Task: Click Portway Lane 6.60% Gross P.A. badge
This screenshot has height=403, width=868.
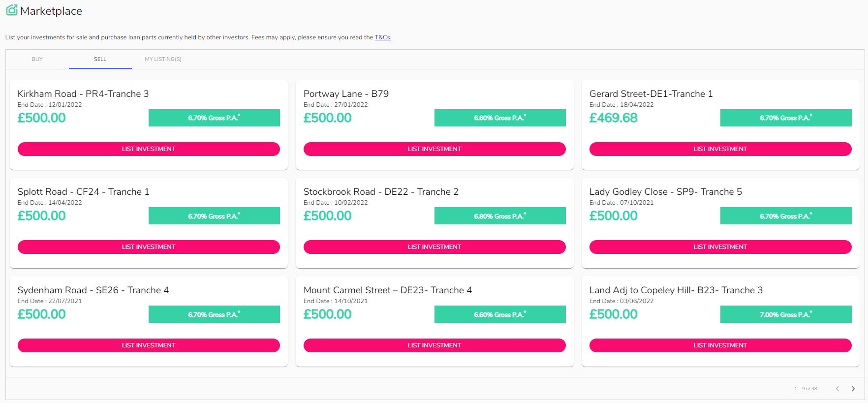Action: 500,118
